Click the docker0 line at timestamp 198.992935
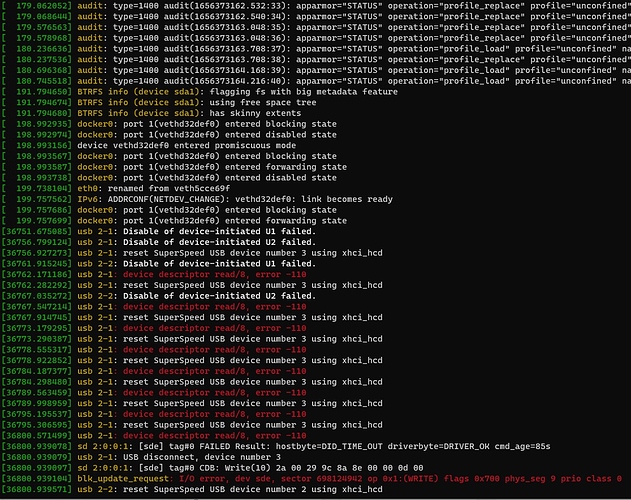Image resolution: width=631 pixels, height=500 pixels. [x=169, y=124]
